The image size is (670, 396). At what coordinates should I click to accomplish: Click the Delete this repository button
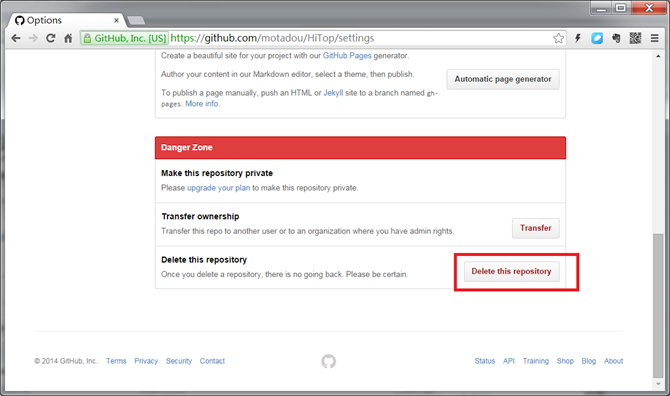[x=511, y=271]
